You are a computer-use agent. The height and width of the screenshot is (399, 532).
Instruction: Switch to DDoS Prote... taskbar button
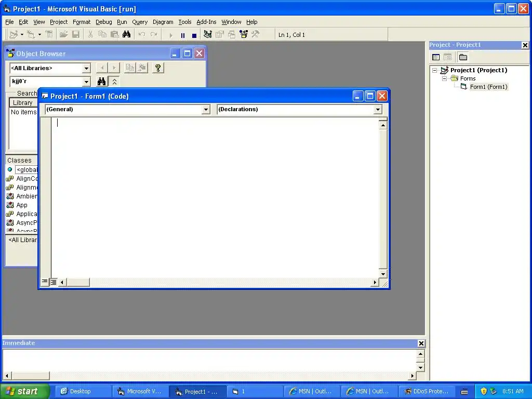[x=426, y=392]
